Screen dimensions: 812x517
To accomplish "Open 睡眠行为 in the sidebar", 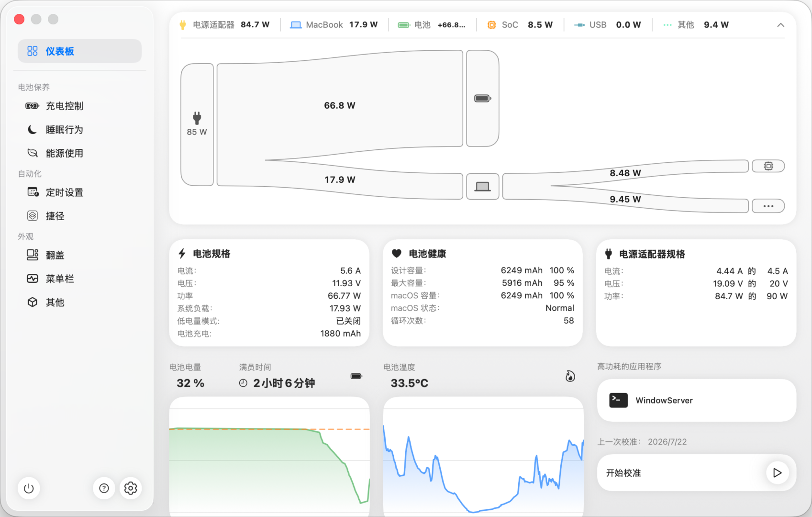I will click(x=79, y=130).
